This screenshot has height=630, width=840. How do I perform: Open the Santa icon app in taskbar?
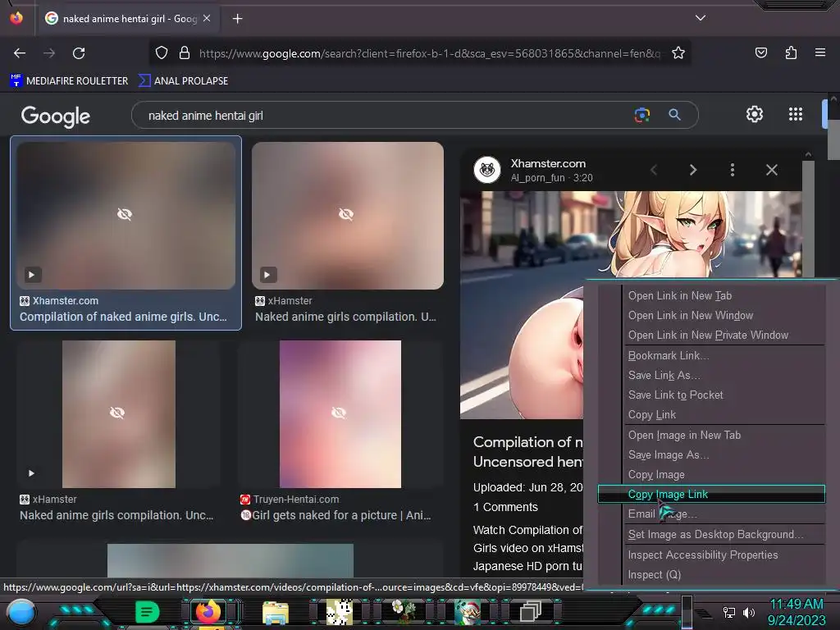pos(468,612)
